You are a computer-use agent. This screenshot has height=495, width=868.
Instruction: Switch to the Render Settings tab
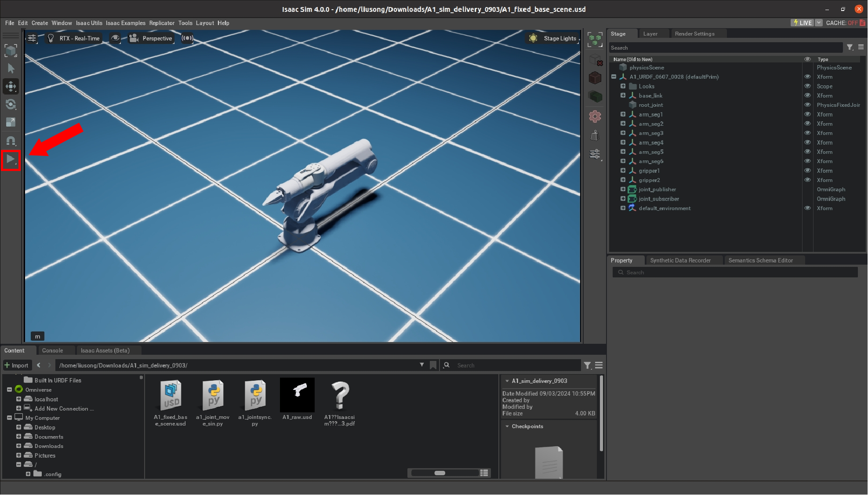point(694,34)
